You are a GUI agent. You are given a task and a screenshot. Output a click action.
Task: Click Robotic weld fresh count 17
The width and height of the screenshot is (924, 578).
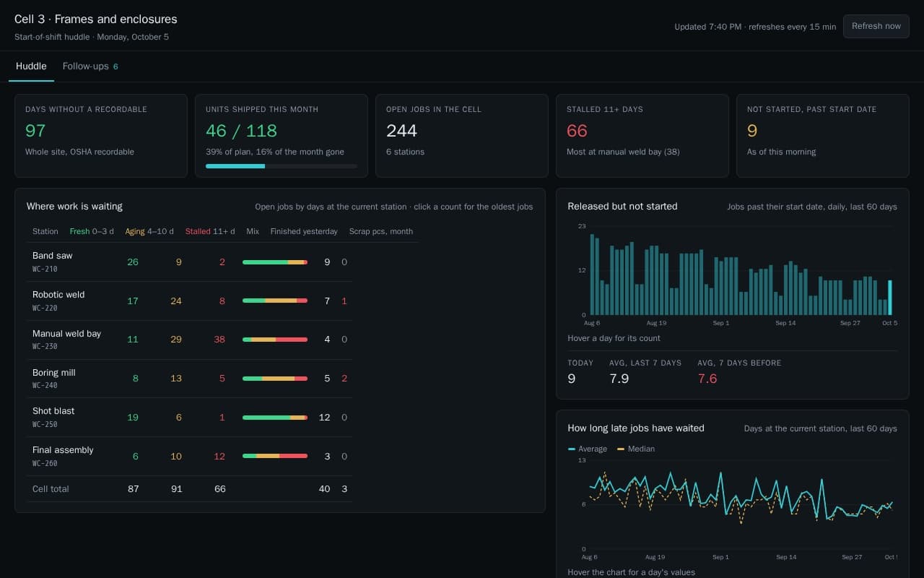pos(133,301)
